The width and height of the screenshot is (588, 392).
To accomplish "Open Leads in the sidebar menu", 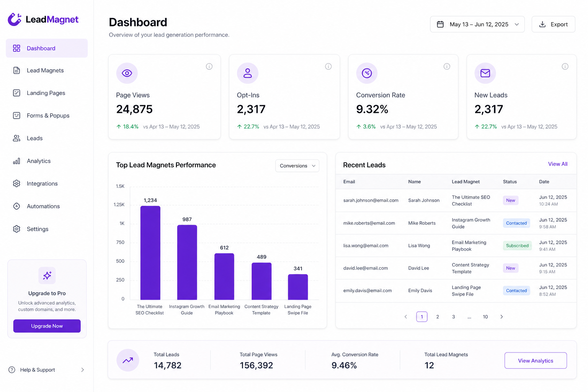I will [x=47, y=138].
